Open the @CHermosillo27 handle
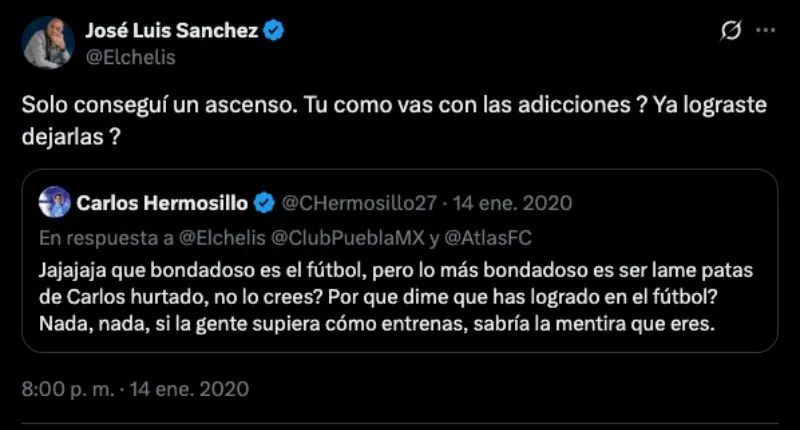Screen dimensions: 800x430 tap(359, 203)
